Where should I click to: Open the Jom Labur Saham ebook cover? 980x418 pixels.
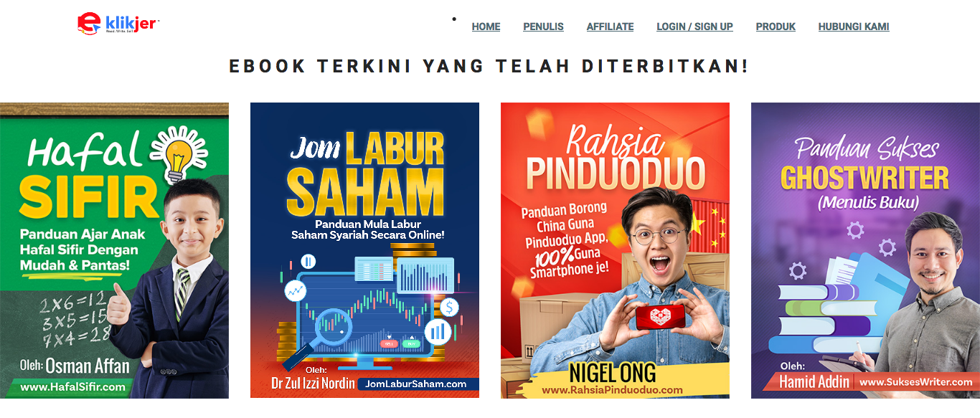[364, 250]
